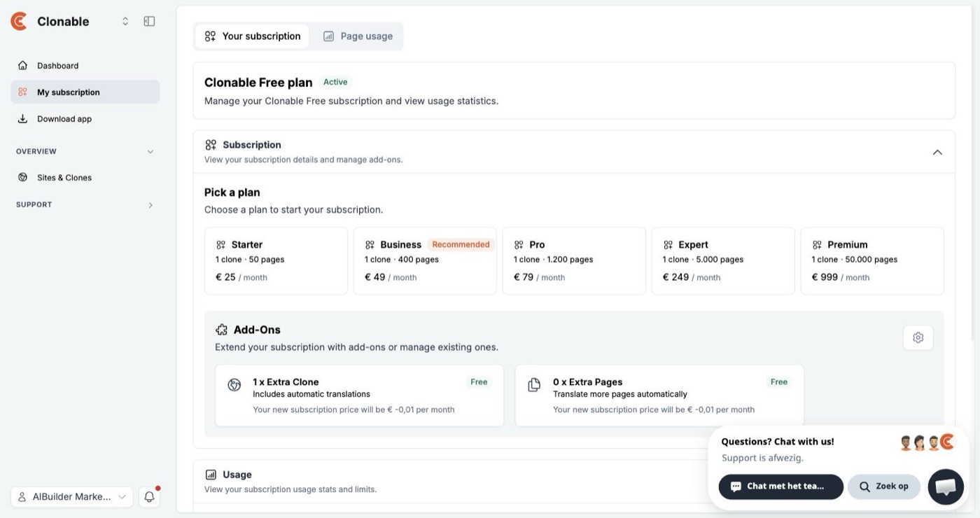Click the Active status badge
The image size is (980, 518).
click(x=335, y=82)
